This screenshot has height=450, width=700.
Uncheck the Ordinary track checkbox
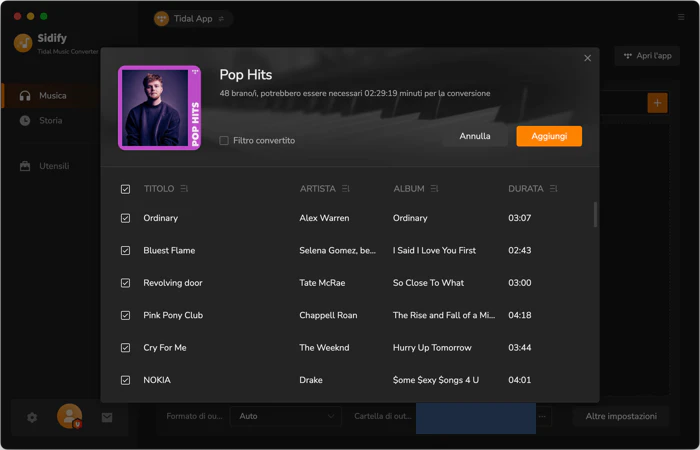125,218
